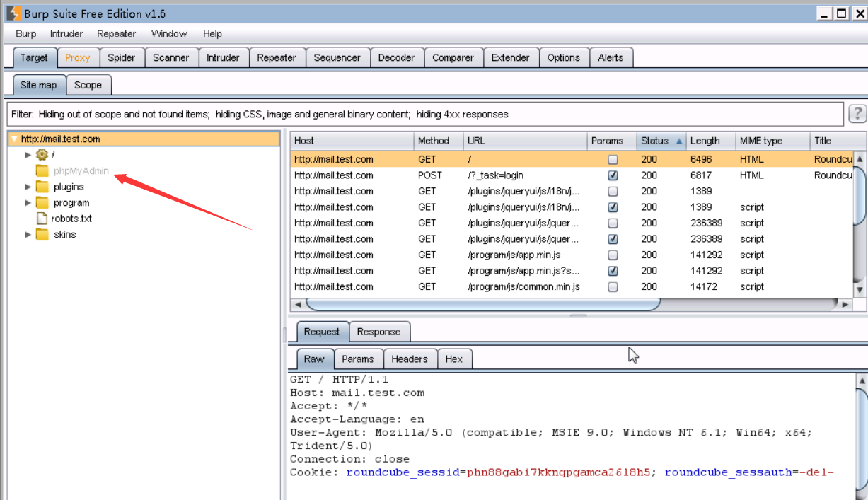The height and width of the screenshot is (500, 868).
Task: Toggle Params checkbox for length 1389 blank MIME row
Action: point(613,192)
